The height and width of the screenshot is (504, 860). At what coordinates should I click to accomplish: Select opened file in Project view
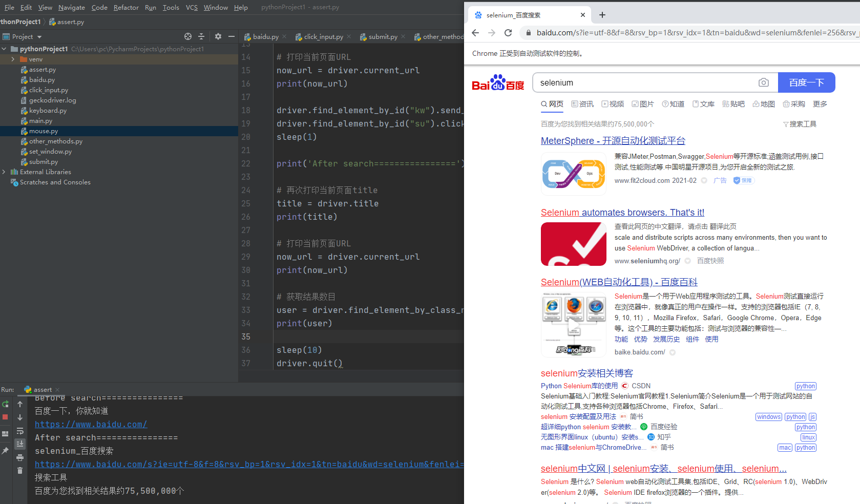[x=187, y=36]
